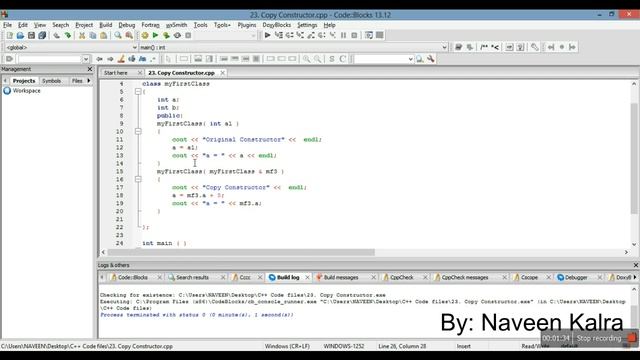The height and width of the screenshot is (360, 640).
Task: Click the editor vertical scrollbar
Action: [x=634, y=158]
